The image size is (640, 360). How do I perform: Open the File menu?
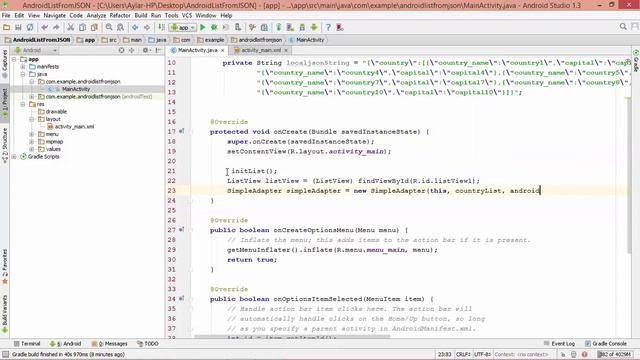[6, 16]
